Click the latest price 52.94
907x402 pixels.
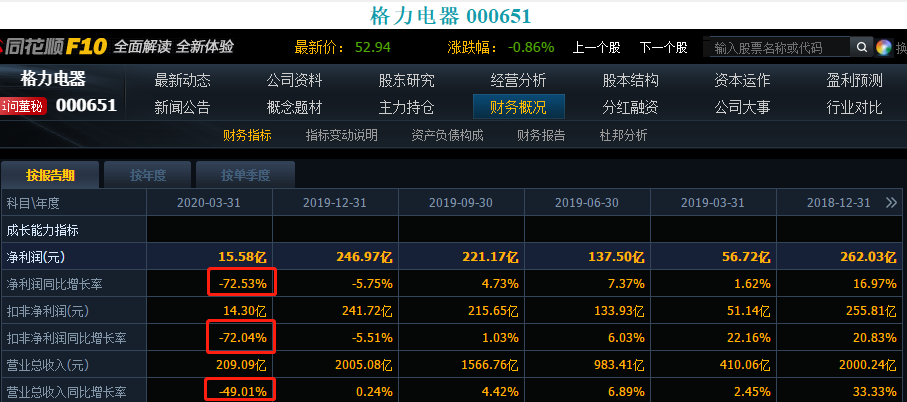[x=373, y=47]
